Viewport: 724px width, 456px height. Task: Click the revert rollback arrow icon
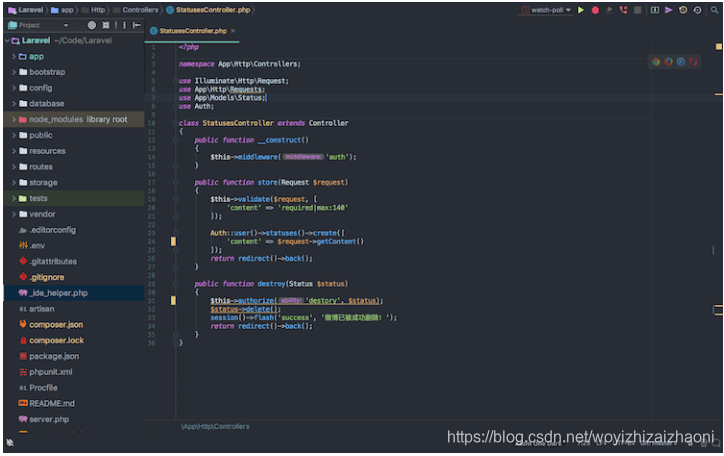pos(697,10)
